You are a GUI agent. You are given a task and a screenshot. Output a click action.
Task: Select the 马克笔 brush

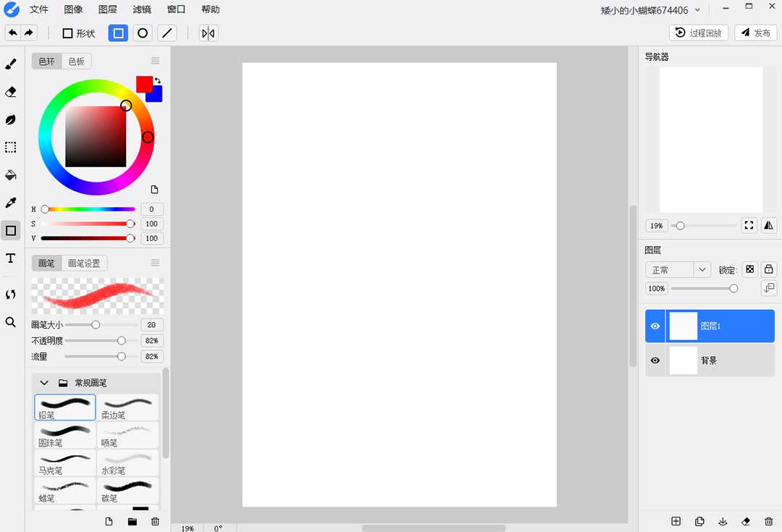tap(65, 463)
